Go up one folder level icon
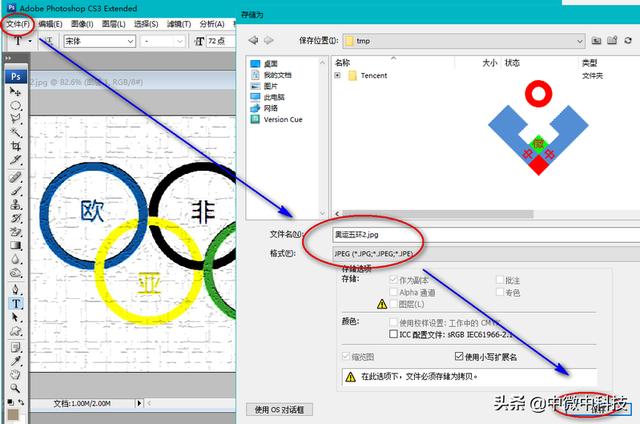This screenshot has width=640, height=424. point(596,40)
